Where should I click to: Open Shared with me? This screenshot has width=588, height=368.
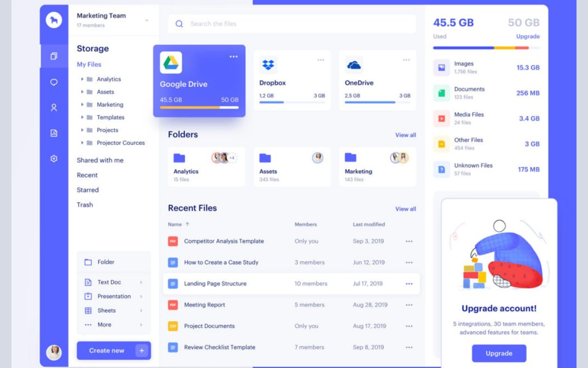100,160
